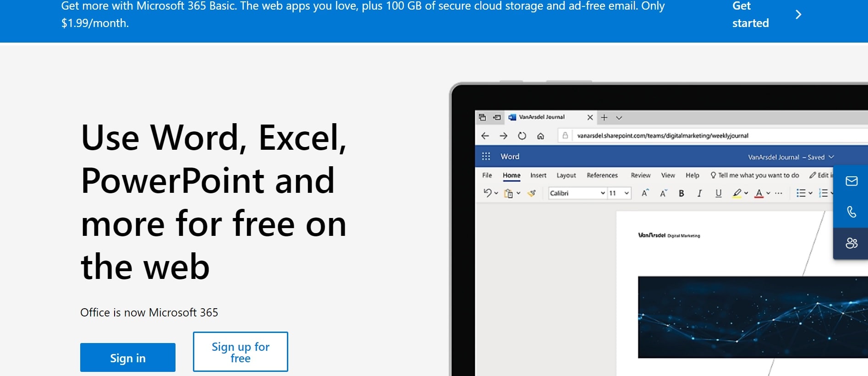Screen dimensions: 868x376
Task: Expand the highlight color dropdown arrow
Action: point(746,193)
